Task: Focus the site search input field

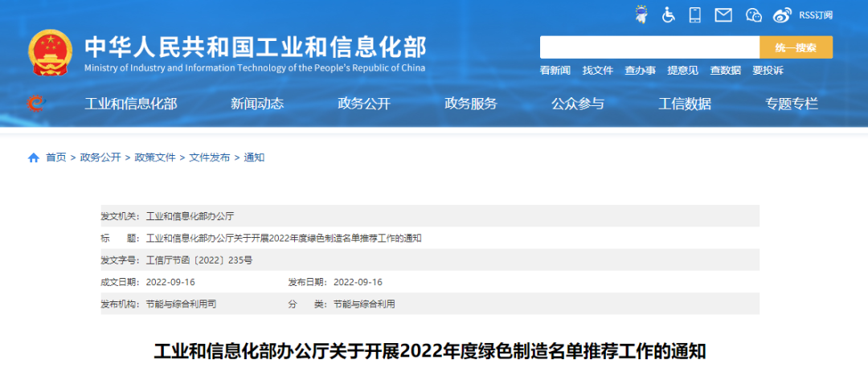Action: click(x=649, y=47)
